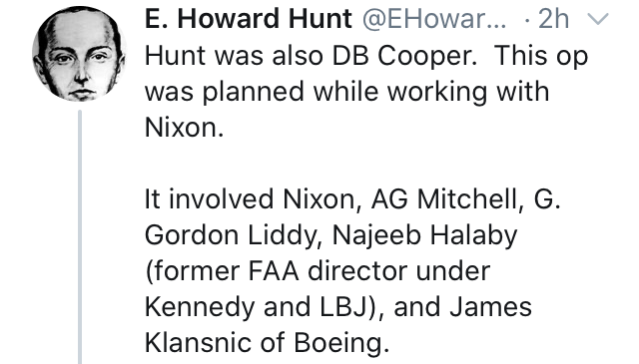Open the 2h timestamp permalink
Screen dimensions: 639x364
click(x=553, y=19)
